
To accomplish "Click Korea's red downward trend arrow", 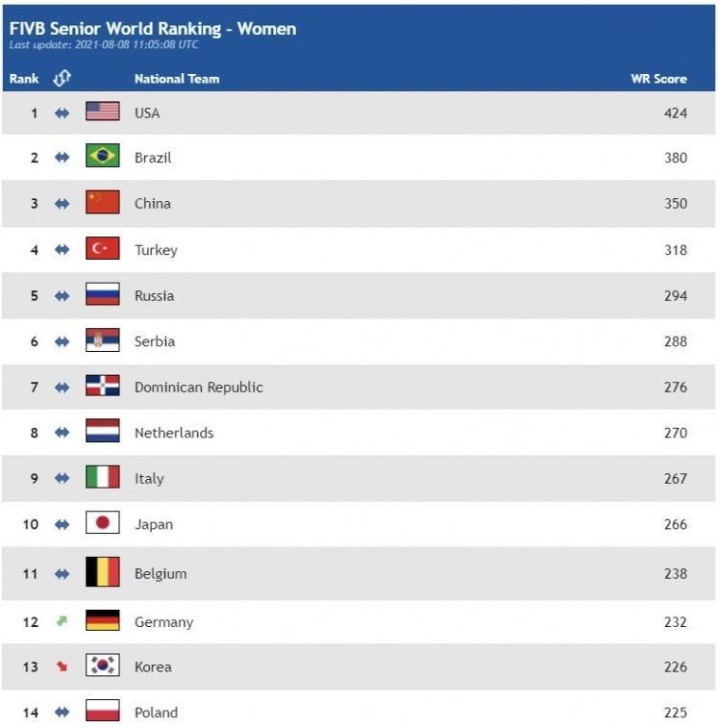I will (x=62, y=666).
